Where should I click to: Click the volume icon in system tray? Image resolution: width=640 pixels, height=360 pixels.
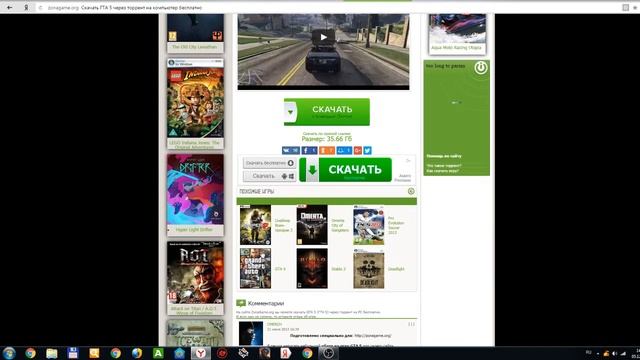[x=614, y=353]
